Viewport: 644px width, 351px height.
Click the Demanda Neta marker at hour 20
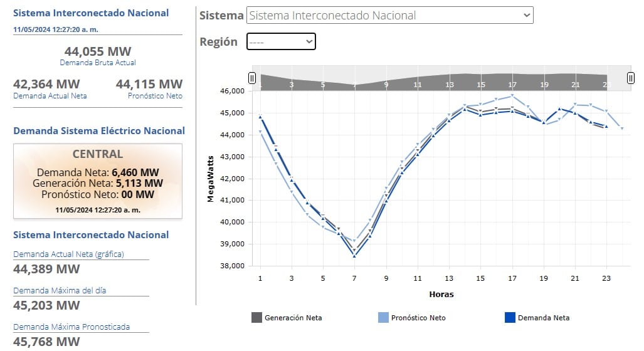tap(559, 109)
